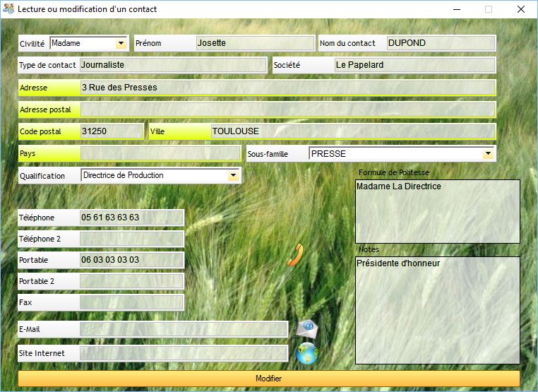Image resolution: width=538 pixels, height=392 pixels.
Task: Expand the Sous-famille combo box
Action: click(x=487, y=153)
